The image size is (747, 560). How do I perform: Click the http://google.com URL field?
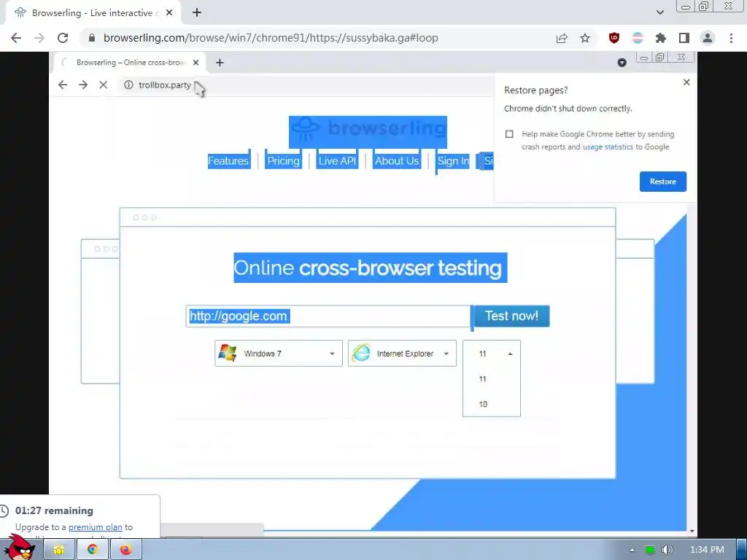click(328, 316)
